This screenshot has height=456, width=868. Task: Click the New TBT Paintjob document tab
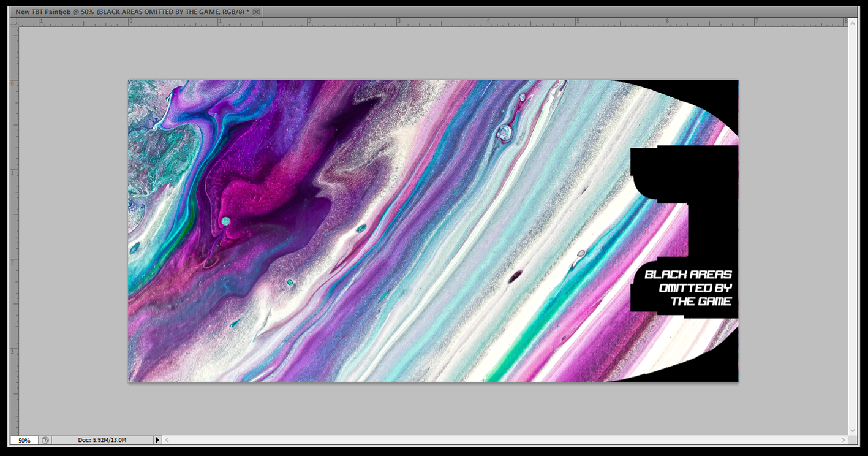coord(132,12)
